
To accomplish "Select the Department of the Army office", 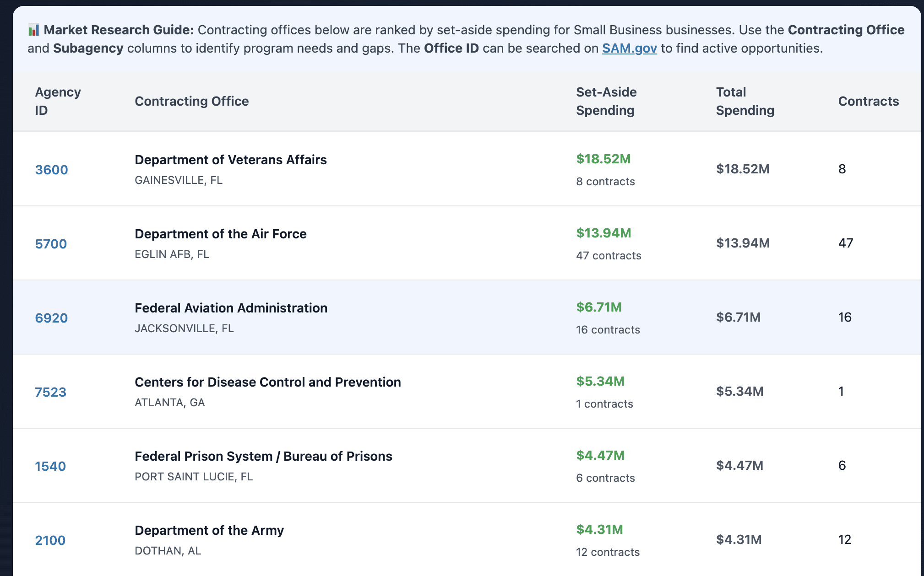I will 209,530.
